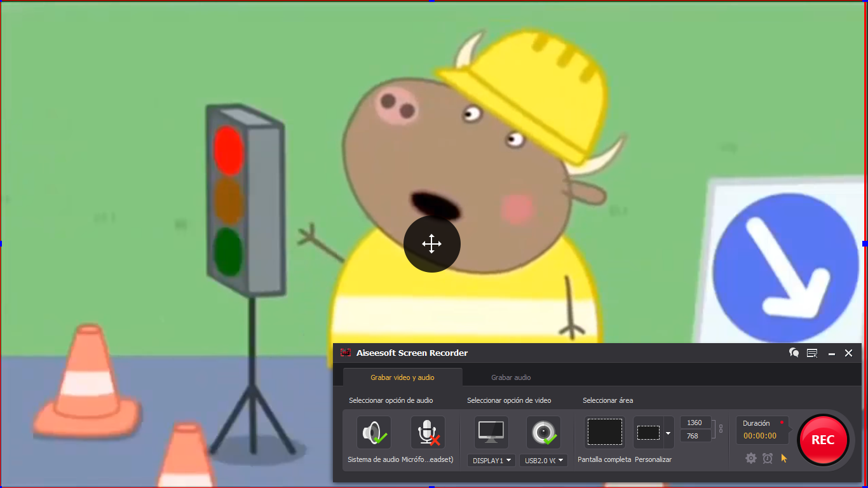Toggle the aspect ratio lock link icon
Image resolution: width=868 pixels, height=488 pixels.
(720, 429)
